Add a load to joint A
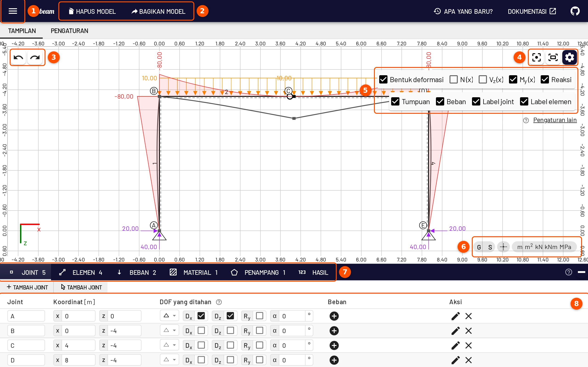 (x=334, y=316)
